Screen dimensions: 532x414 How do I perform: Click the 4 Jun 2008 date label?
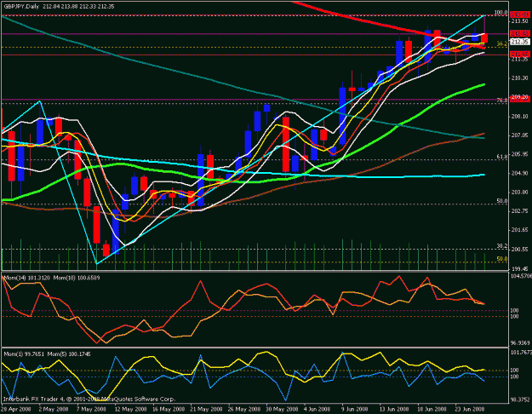(x=317, y=409)
